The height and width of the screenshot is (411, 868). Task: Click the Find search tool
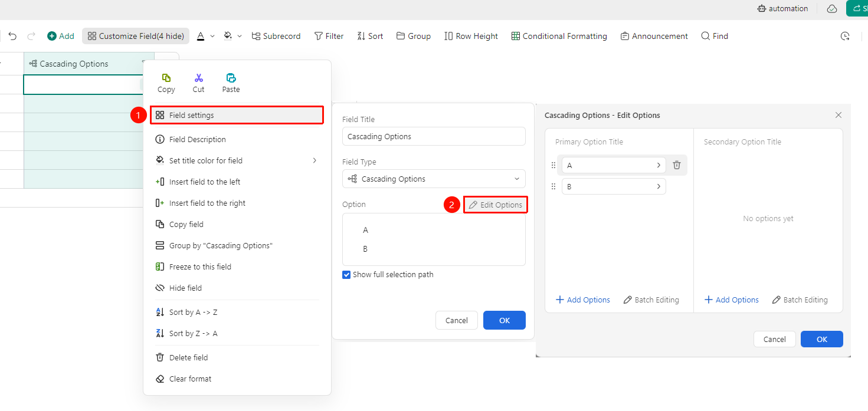click(x=715, y=36)
